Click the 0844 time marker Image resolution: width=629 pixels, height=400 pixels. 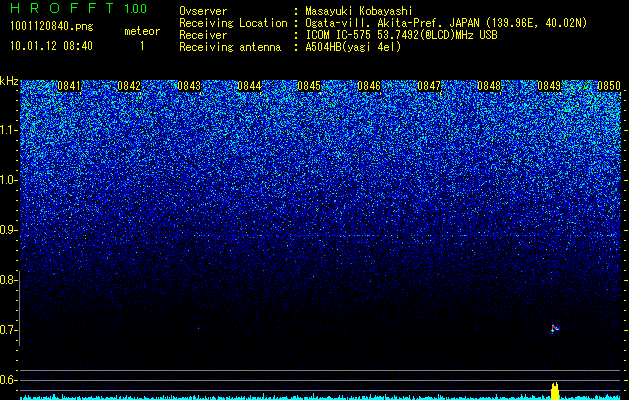click(x=249, y=86)
